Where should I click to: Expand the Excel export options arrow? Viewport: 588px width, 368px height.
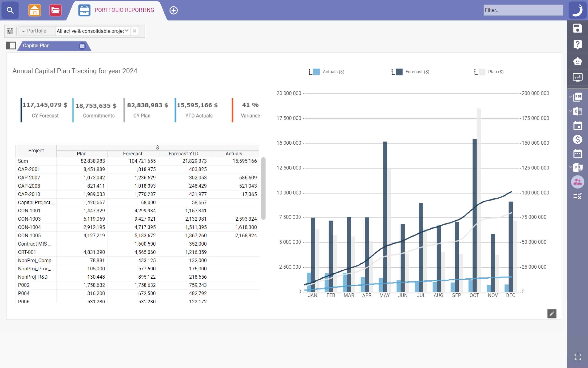(570, 111)
